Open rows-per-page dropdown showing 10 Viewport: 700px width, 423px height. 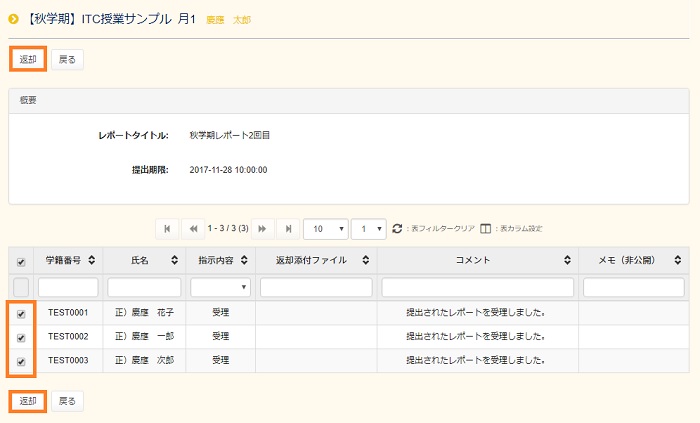point(325,228)
